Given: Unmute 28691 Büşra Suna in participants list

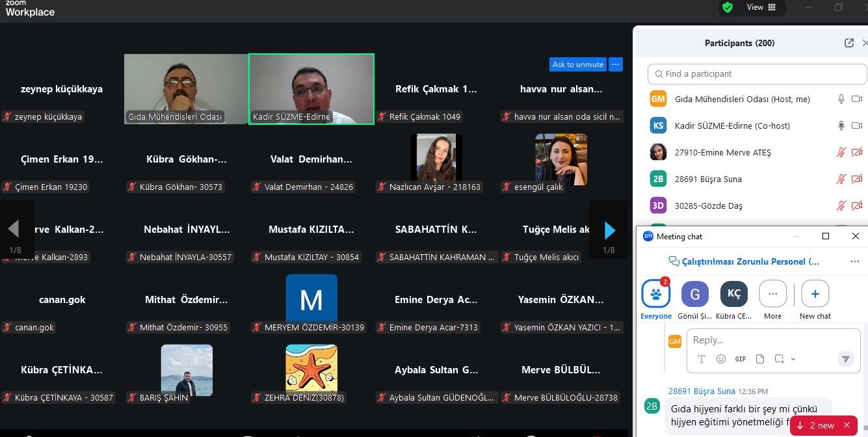Looking at the screenshot, I should (x=841, y=179).
